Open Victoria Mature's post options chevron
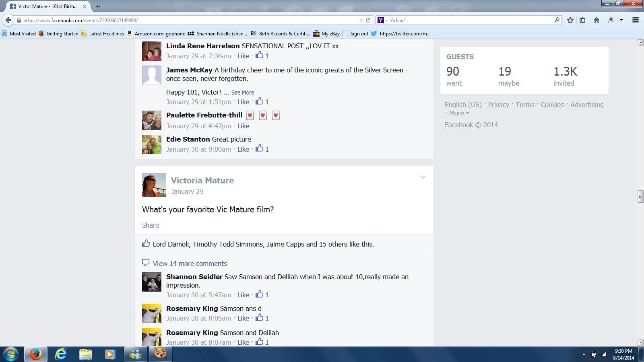Viewport: 644px width, 362px height. [423, 177]
